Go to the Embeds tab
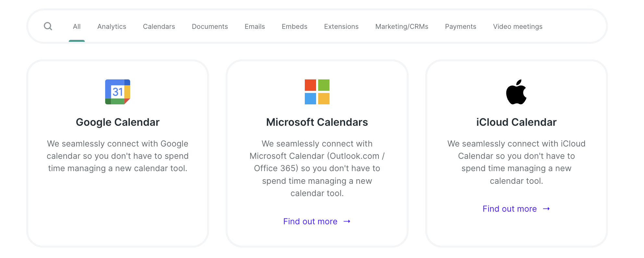This screenshot has height=258, width=644. click(294, 27)
